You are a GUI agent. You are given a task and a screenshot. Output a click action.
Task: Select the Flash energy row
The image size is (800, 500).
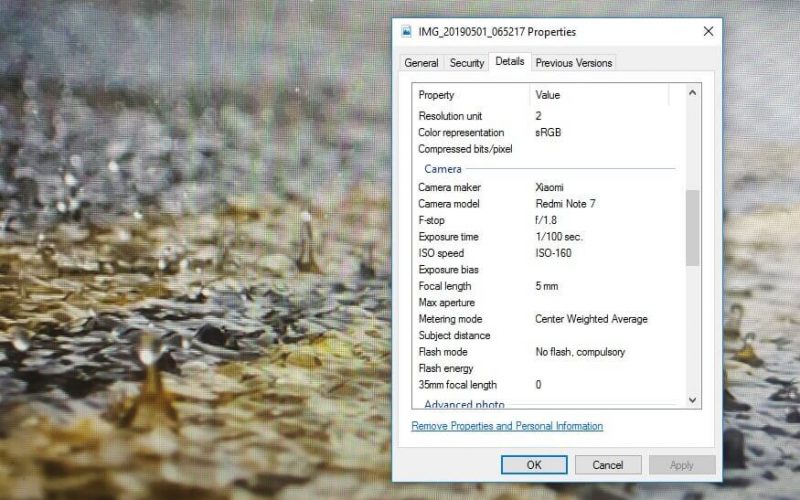pos(548,368)
